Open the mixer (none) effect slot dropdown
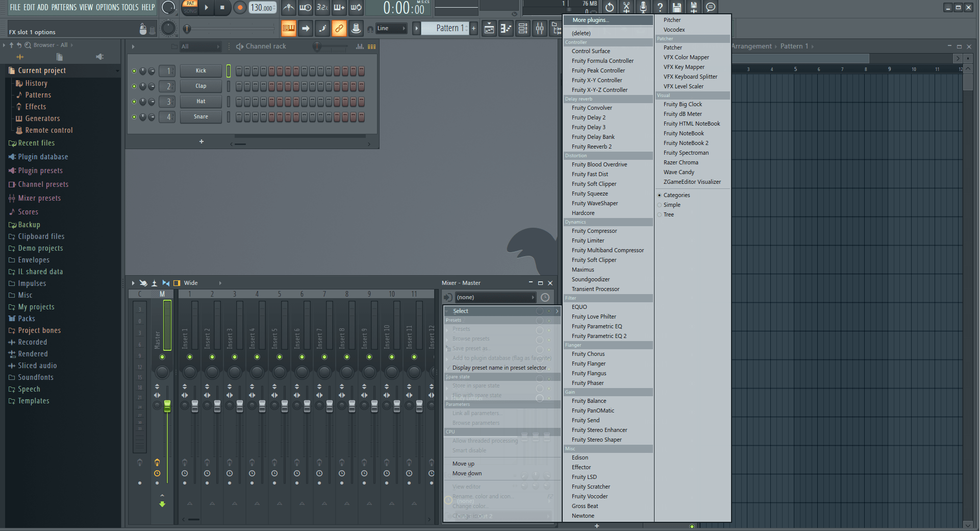This screenshot has width=980, height=531. click(494, 297)
